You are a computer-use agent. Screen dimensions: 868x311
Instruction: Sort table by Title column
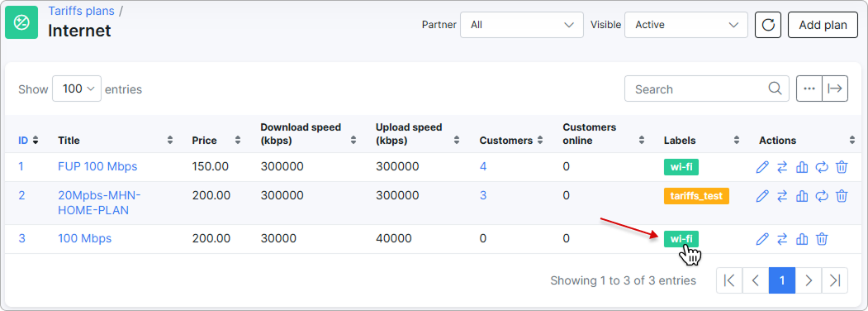[x=116, y=141]
